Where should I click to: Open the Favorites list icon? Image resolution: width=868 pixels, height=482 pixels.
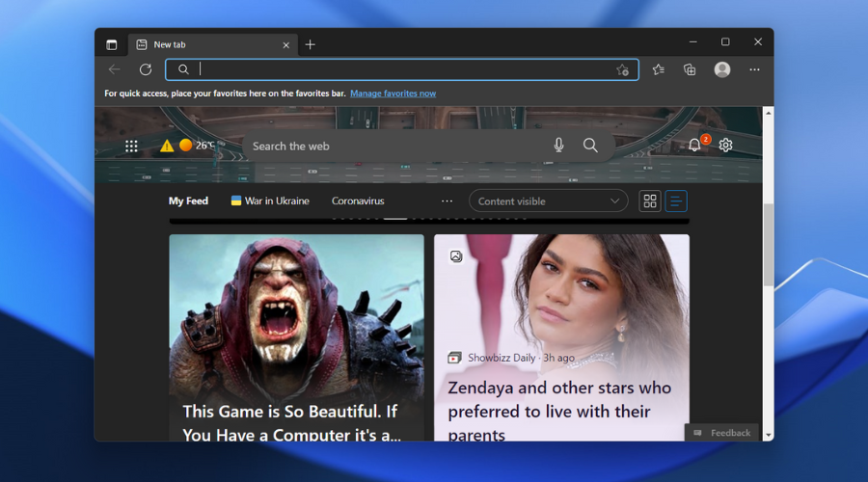point(658,69)
